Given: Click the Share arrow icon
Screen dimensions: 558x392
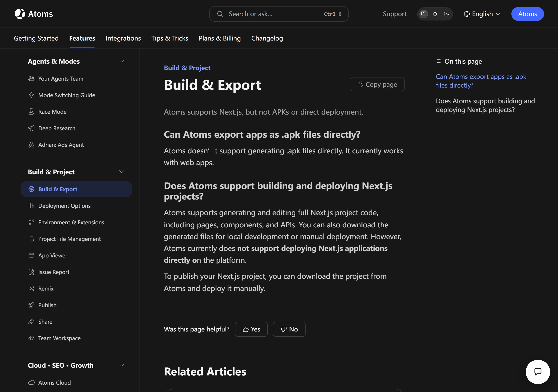Looking at the screenshot, I should (31, 321).
